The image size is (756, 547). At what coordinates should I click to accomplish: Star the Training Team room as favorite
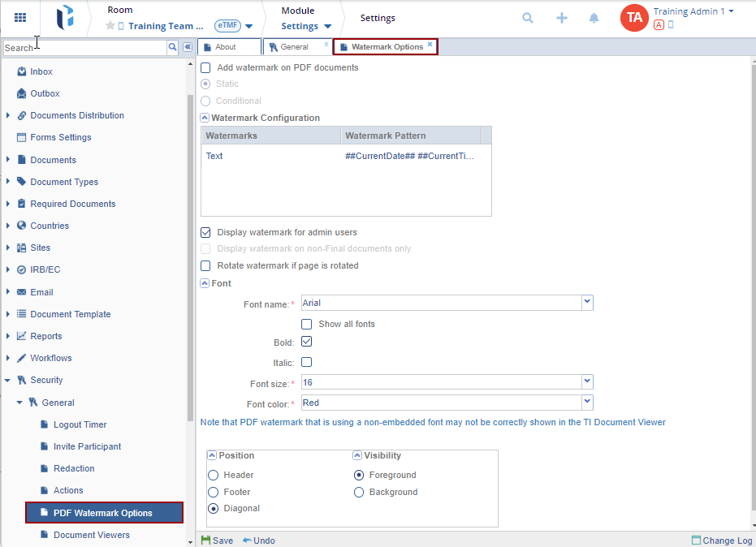click(x=110, y=26)
